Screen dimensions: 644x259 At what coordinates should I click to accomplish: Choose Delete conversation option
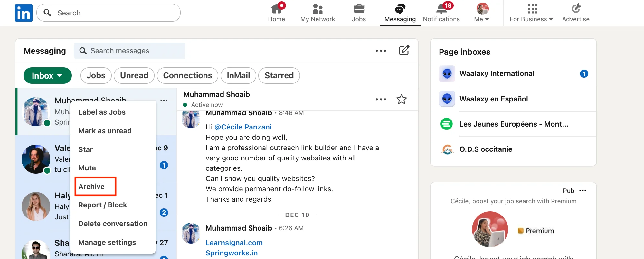113,224
